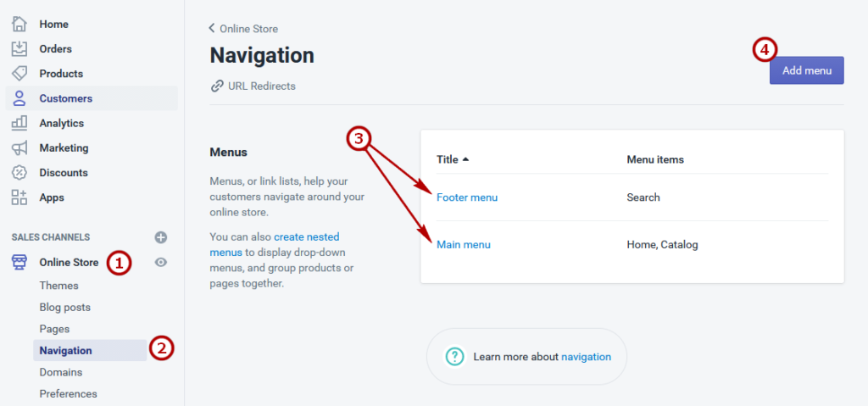Select Preferences in the sidebar
This screenshot has width=868, height=406.
pos(68,394)
